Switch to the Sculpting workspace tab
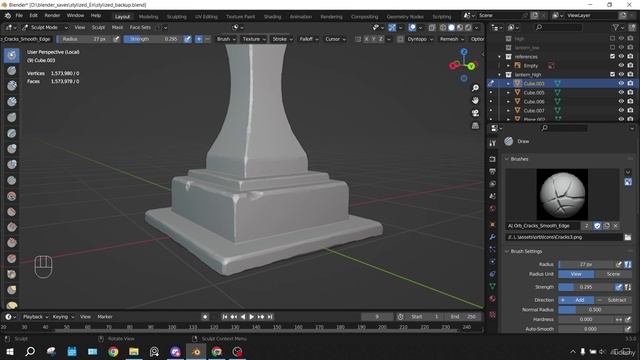 [x=176, y=17]
